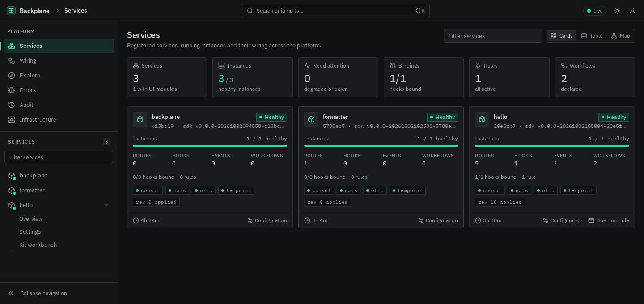Open the Audit page

tap(59, 105)
